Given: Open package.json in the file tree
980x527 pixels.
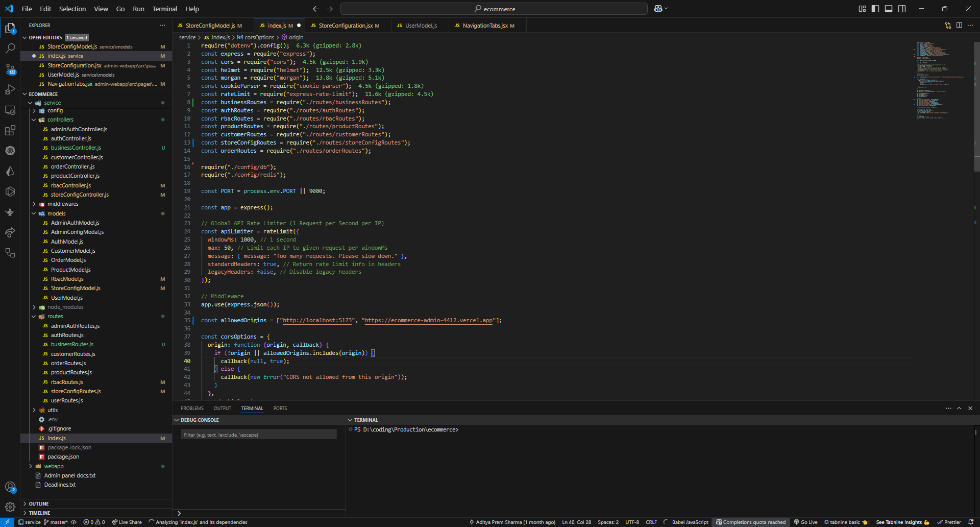Looking at the screenshot, I should click(x=63, y=457).
